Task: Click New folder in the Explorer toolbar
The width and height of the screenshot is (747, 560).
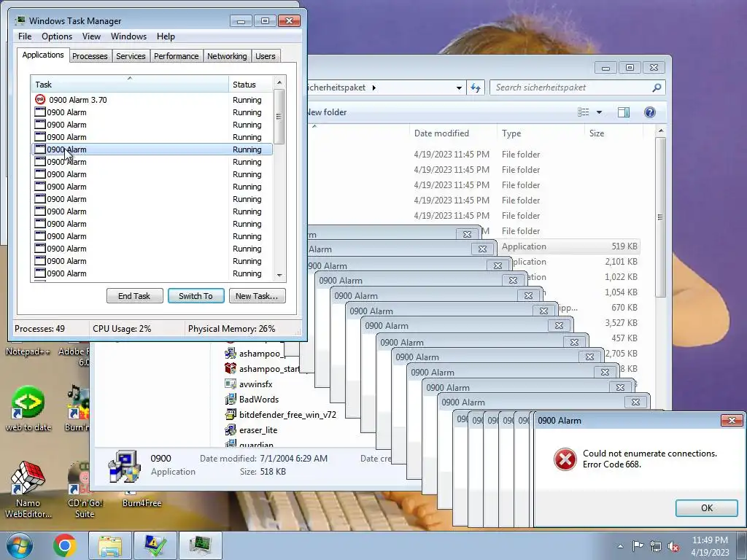Action: (327, 112)
